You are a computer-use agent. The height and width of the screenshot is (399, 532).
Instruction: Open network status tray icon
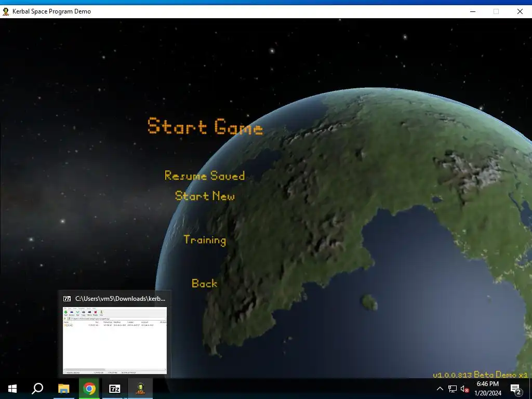[453, 389]
